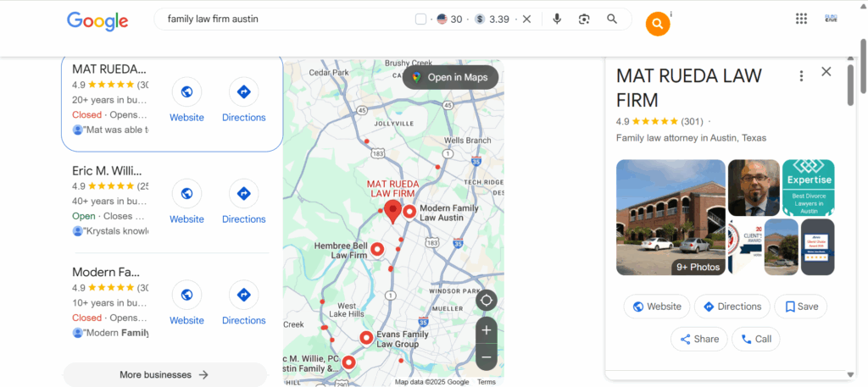The height and width of the screenshot is (387, 868).
Task: Open Modern Family Law listing Website icon
Action: pos(187,295)
